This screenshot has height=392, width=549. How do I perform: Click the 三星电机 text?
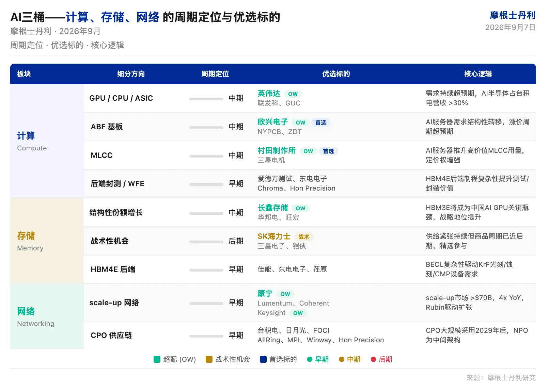tap(271, 160)
